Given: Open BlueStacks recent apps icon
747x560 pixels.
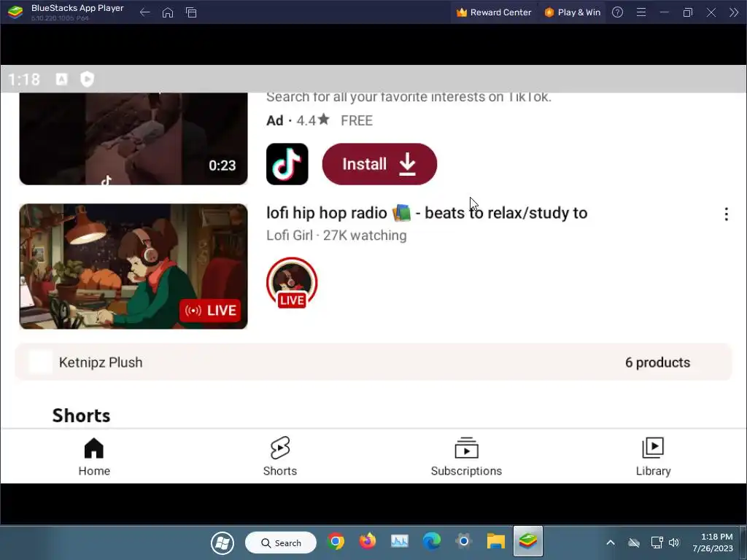Looking at the screenshot, I should (191, 12).
